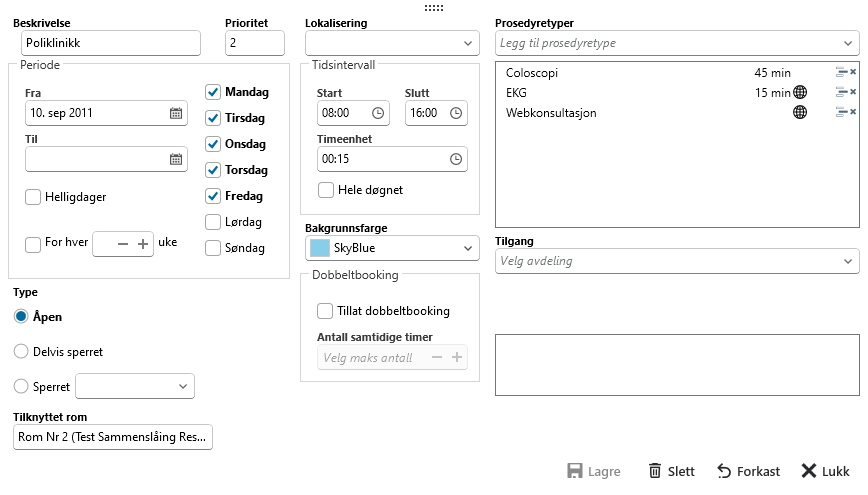The width and height of the screenshot is (868, 495).
Task: Remove Coloscopi from procedure list
Action: point(852,73)
